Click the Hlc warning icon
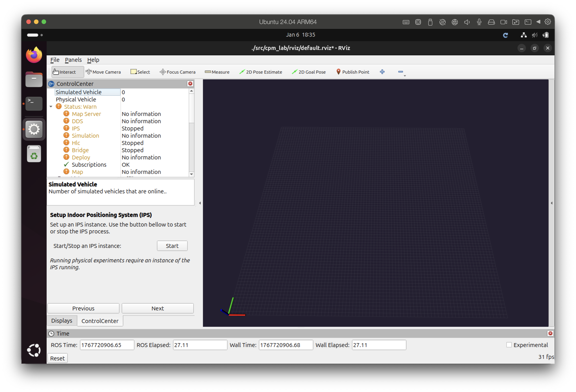The image size is (576, 392). coord(66,142)
